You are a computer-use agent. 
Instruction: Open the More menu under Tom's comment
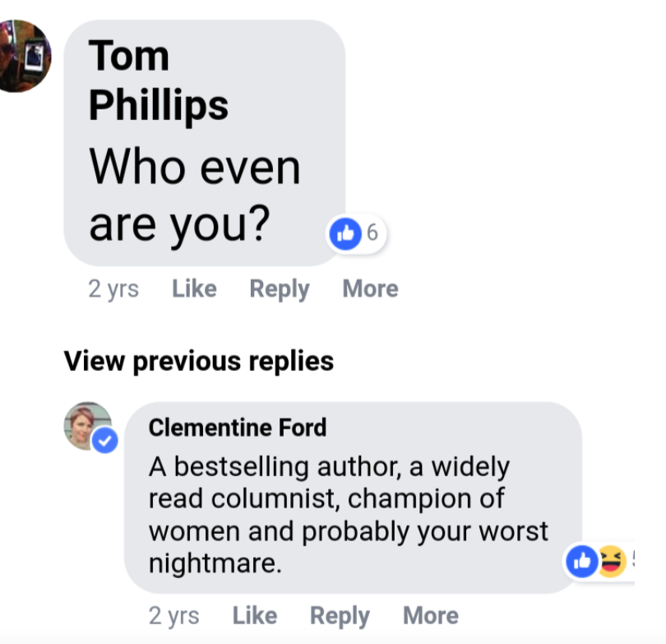coord(370,289)
